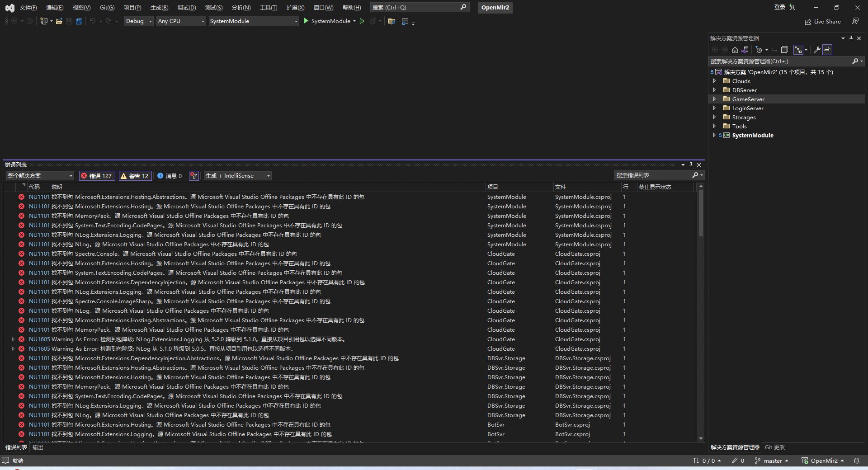
Task: Click the background tasks icon at status bar left
Action: click(5, 461)
